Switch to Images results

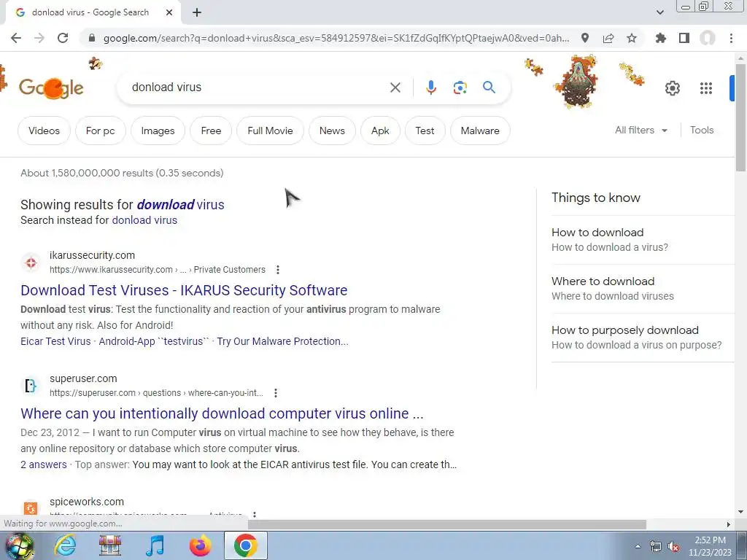(x=158, y=131)
